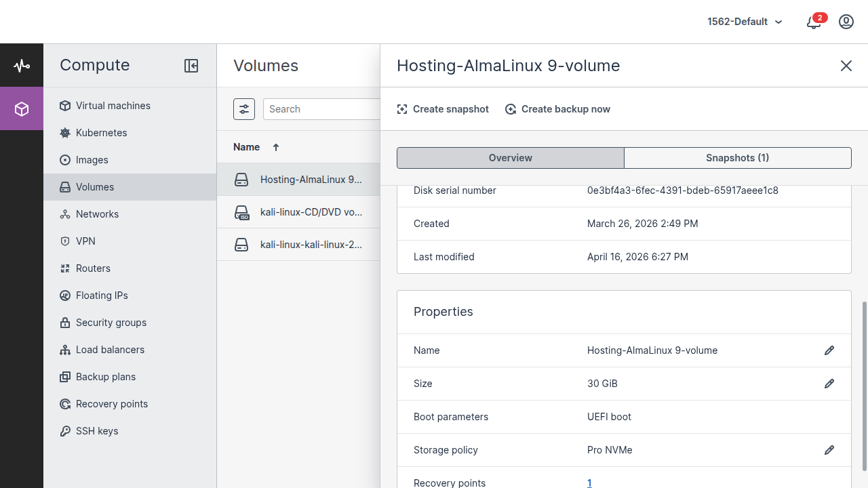The width and height of the screenshot is (868, 488).
Task: Open Backup plans page
Action: 130,377
